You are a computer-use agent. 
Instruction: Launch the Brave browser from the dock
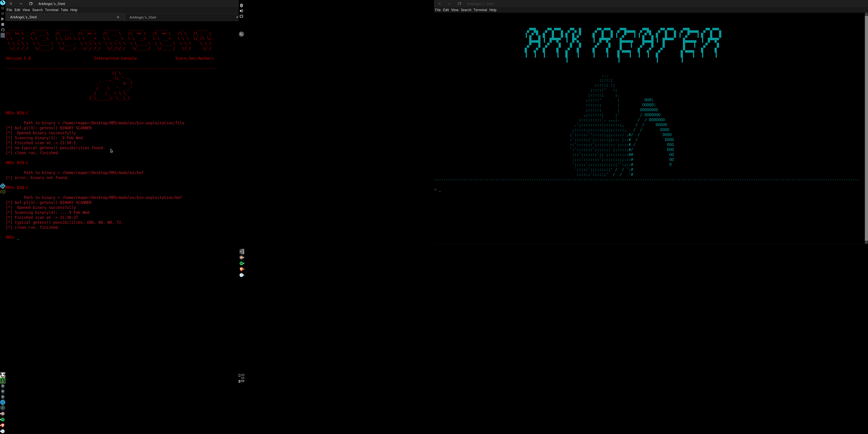242,269
